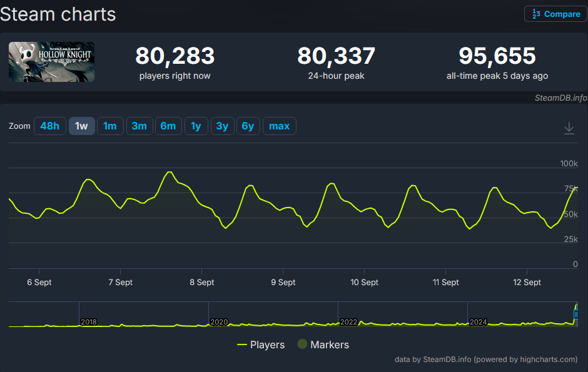Click the chart peak on 7 Sept

(x=168, y=172)
